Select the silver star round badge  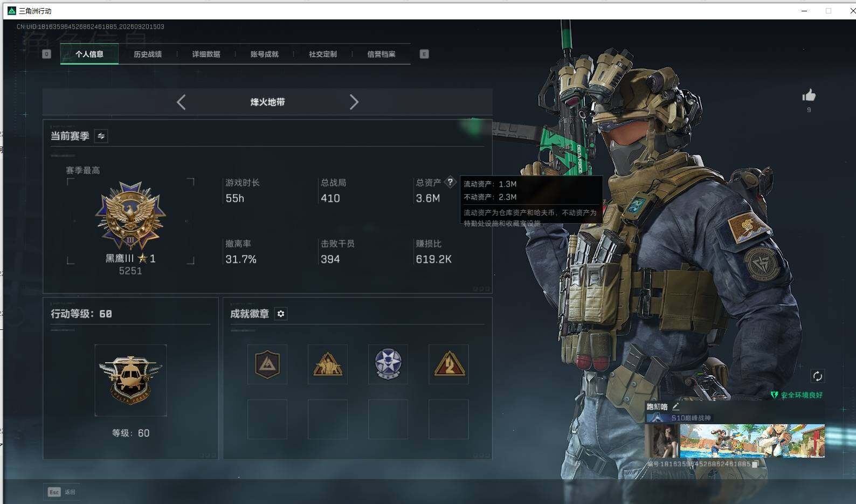(x=388, y=364)
